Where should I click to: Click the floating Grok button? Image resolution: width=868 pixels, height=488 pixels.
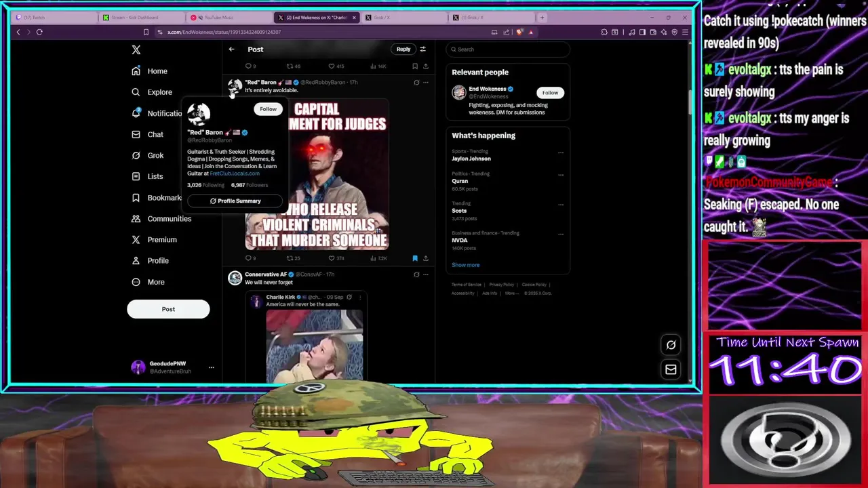point(671,345)
